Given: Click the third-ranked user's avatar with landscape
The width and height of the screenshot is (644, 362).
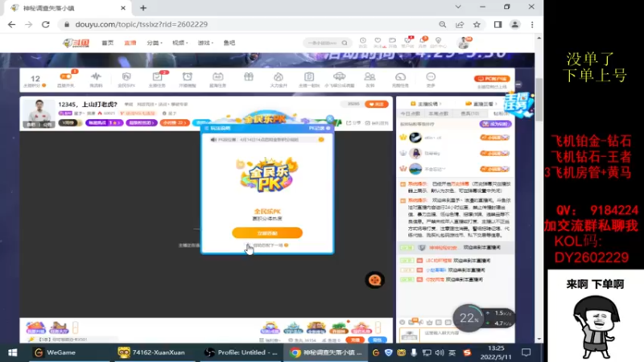Looking at the screenshot, I should tap(415, 169).
